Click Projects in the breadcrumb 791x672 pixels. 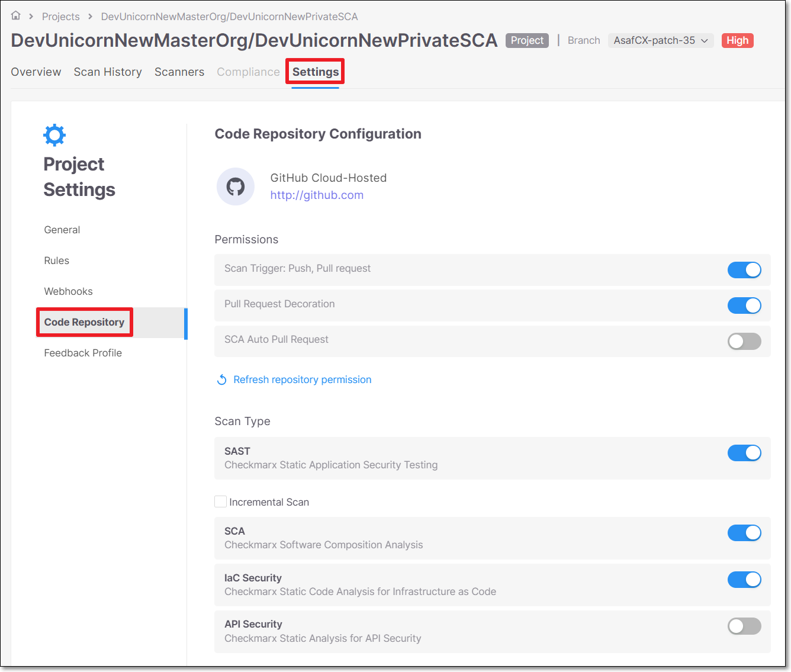click(x=61, y=17)
